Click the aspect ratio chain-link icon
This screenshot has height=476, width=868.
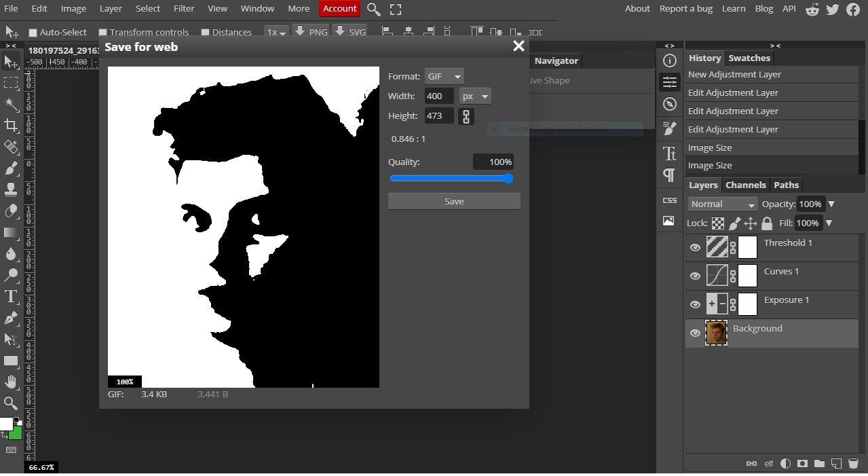tap(466, 116)
